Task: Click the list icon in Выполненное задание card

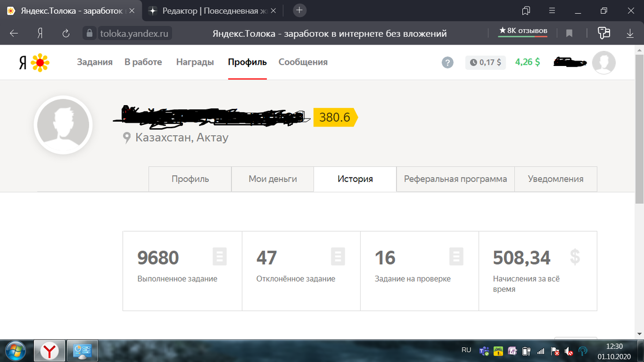Action: (x=219, y=257)
